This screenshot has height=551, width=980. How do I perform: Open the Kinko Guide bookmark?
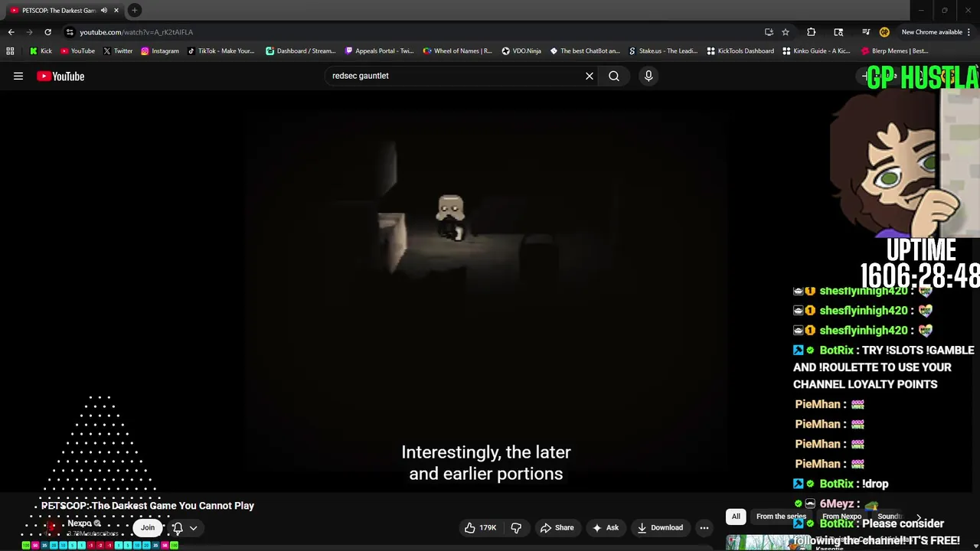[817, 51]
